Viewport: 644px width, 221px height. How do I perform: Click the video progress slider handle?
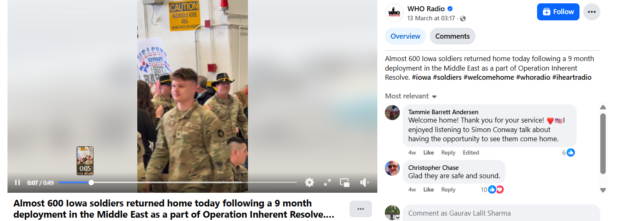[91, 182]
